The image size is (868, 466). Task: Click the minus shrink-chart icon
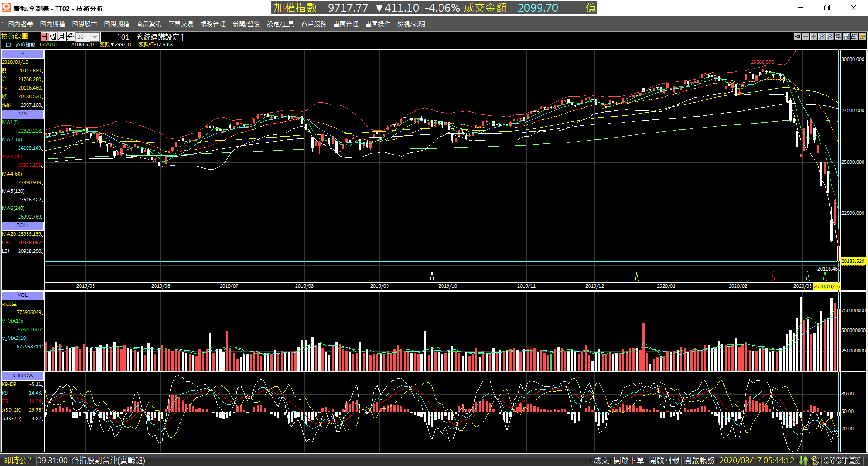[806, 37]
